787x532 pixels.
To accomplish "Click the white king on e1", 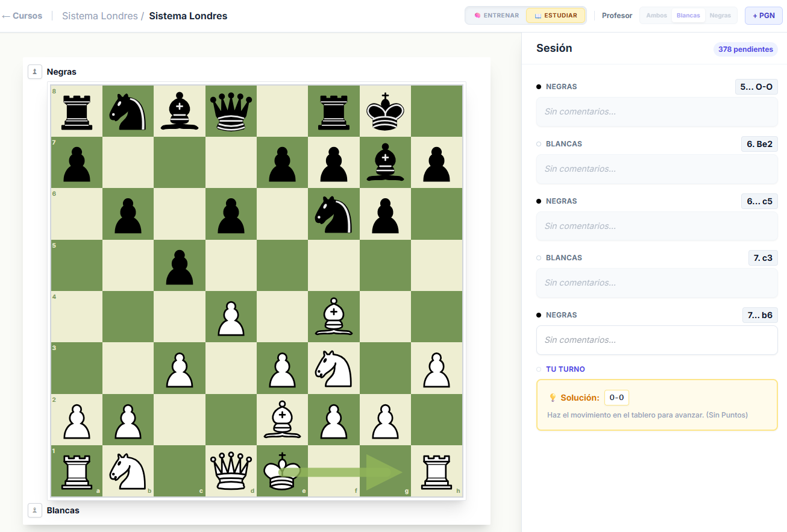I will pos(282,471).
